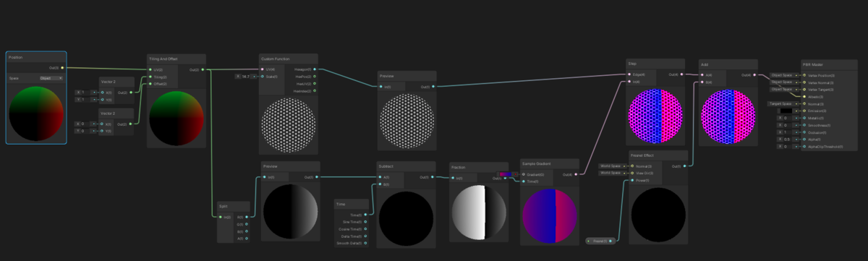
Task: Click UV(2) input port on Tiling And Offset
Action: tap(150, 70)
